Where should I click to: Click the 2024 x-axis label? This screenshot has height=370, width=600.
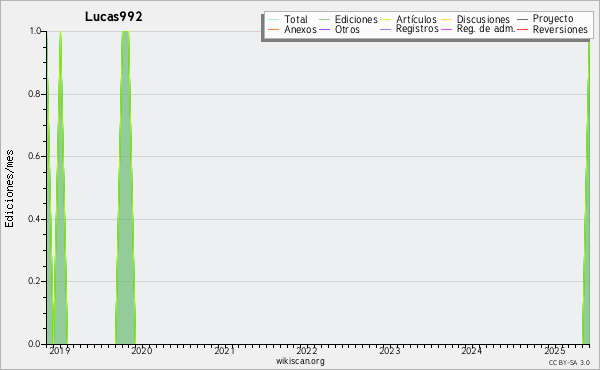[x=471, y=350]
